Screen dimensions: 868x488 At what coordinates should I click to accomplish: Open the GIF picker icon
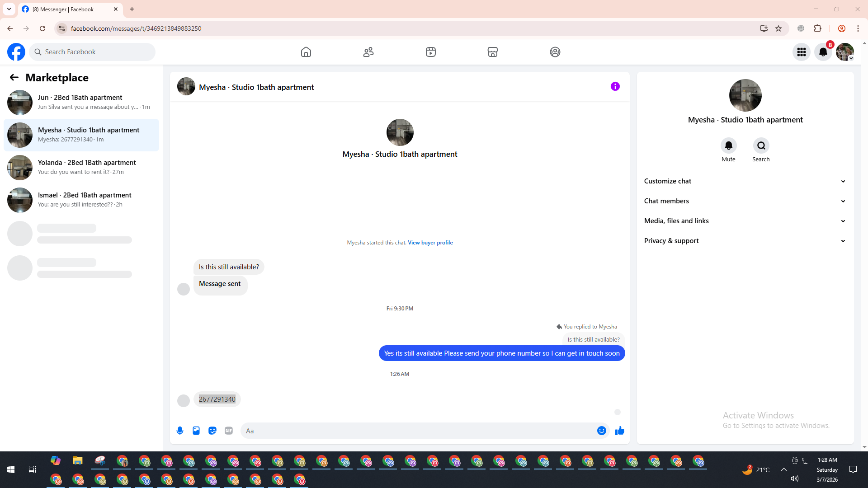229,431
